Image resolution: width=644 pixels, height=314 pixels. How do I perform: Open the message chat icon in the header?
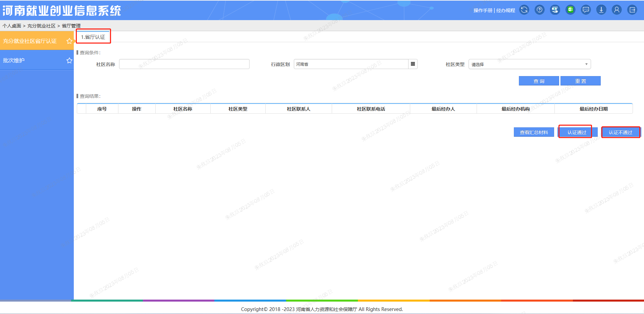point(586,10)
